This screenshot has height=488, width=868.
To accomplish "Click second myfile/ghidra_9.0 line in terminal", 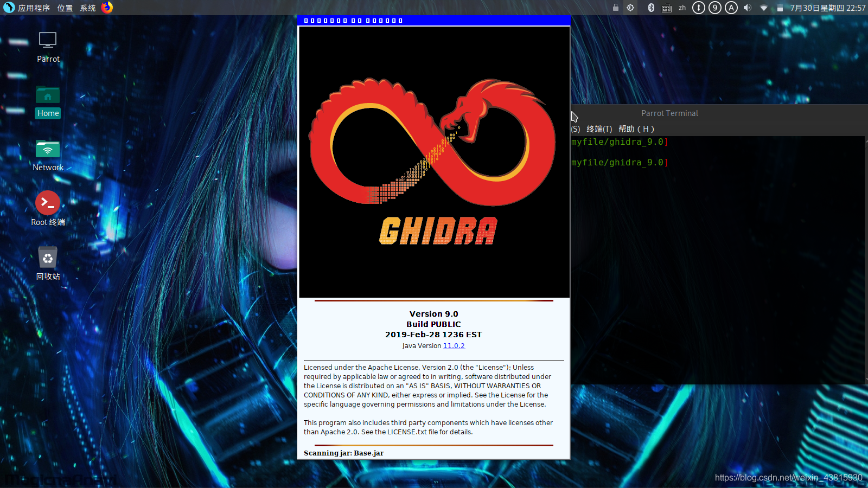I will coord(619,163).
